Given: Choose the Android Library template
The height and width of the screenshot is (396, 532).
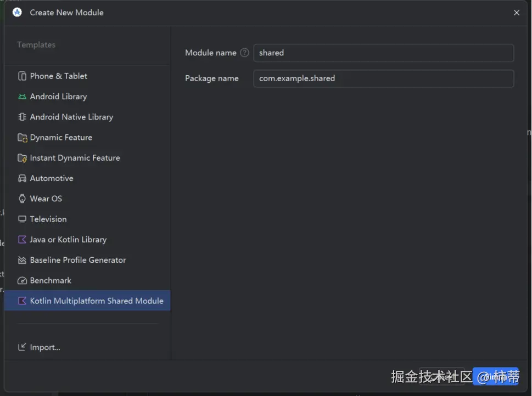Looking at the screenshot, I should click(58, 97).
